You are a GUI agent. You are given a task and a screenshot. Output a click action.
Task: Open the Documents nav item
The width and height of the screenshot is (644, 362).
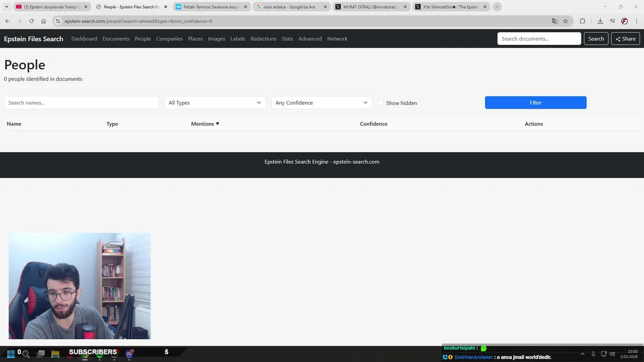116,39
